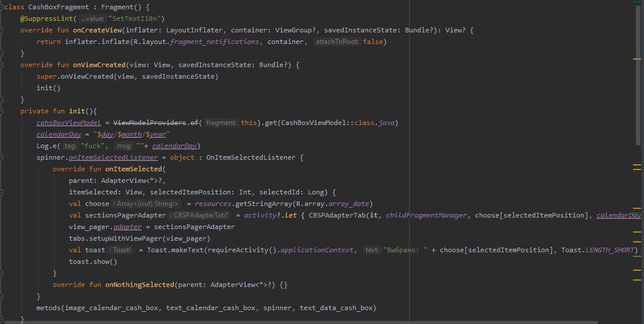644x324 pixels.
Task: Click the adapter property of view_pager
Action: pyautogui.click(x=127, y=227)
